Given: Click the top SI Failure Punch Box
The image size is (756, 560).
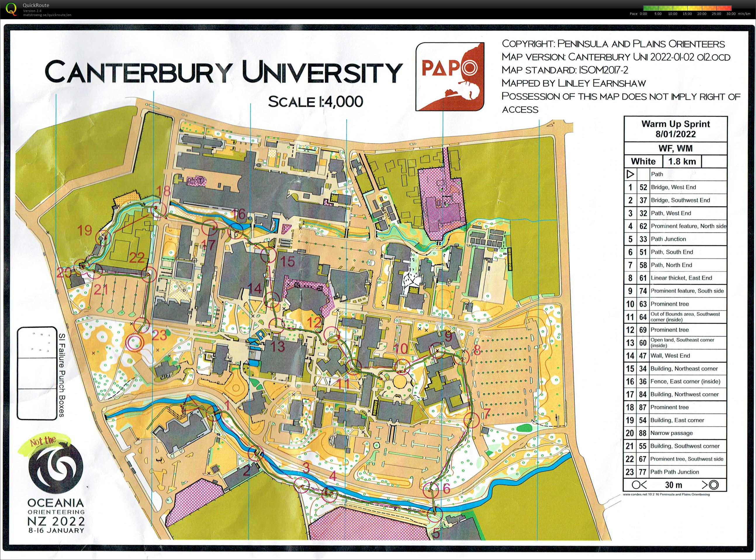Looking at the screenshot, I should click(37, 343).
